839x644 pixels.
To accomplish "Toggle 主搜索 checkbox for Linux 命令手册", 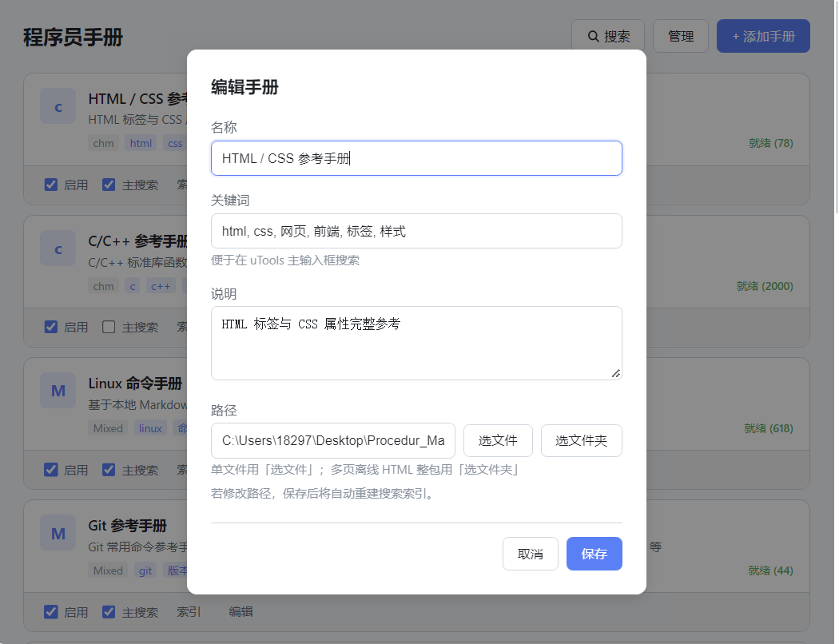I will [109, 470].
